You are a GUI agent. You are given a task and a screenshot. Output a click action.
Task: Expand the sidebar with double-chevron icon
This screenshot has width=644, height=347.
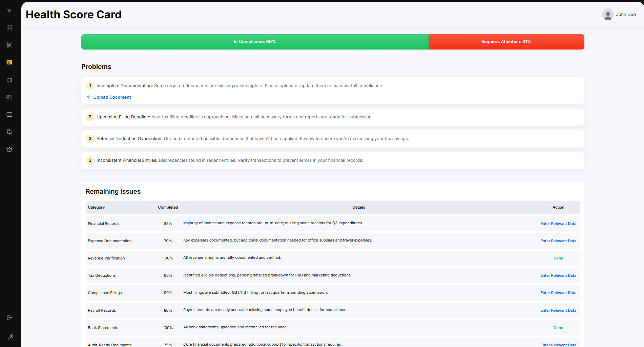(9, 11)
